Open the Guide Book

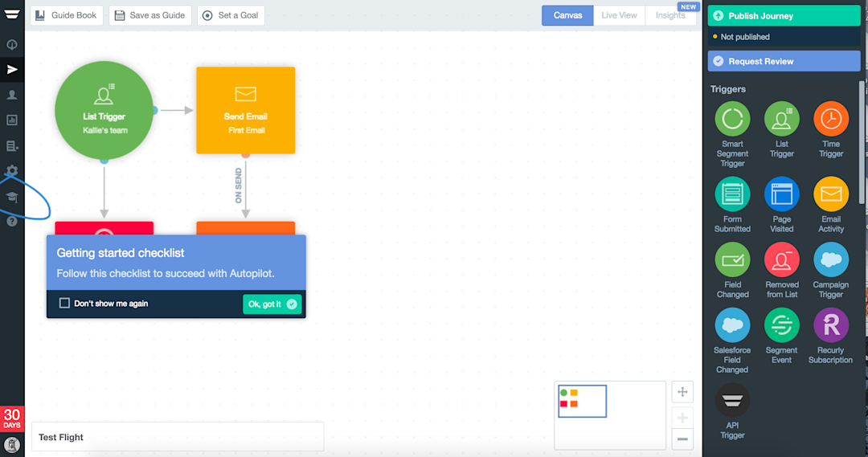67,15
